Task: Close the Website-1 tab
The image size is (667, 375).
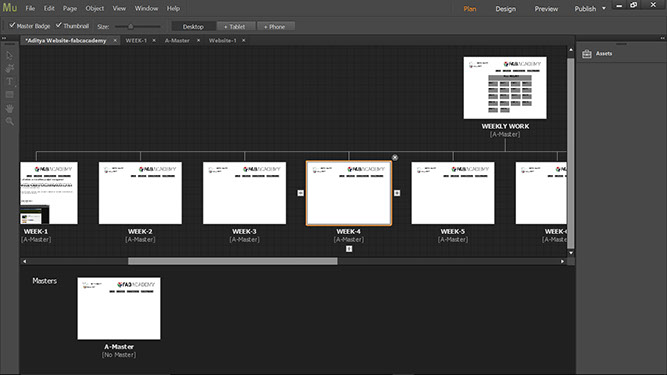Action: 244,40
